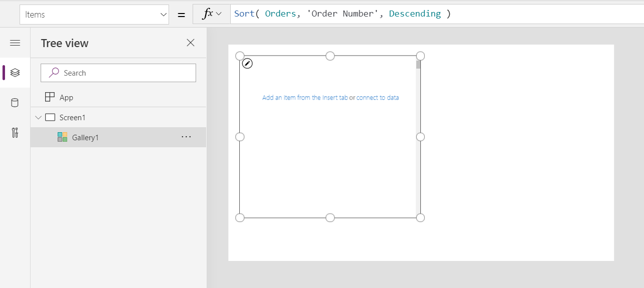The height and width of the screenshot is (288, 644).
Task: Click the App icon in tree view
Action: click(50, 97)
